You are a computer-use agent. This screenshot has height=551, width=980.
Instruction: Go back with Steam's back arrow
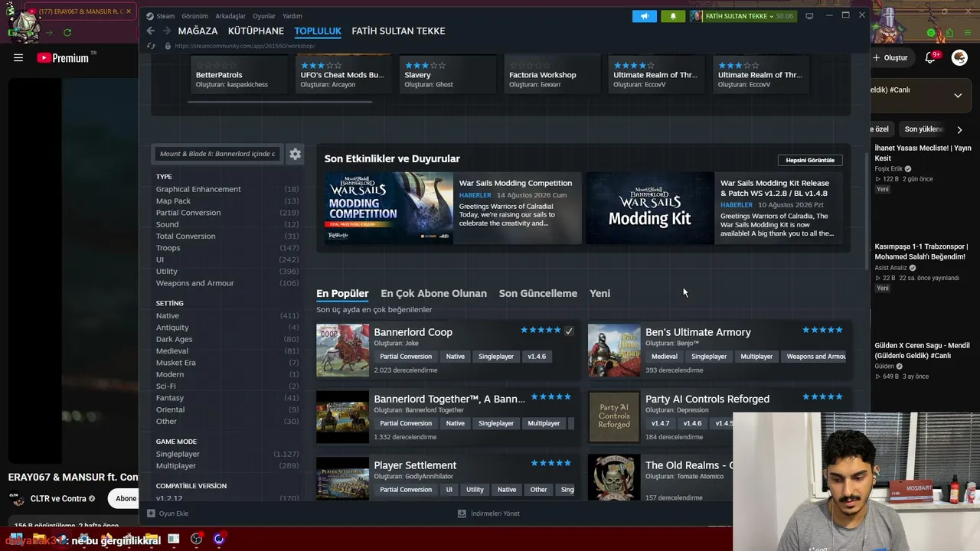151,31
